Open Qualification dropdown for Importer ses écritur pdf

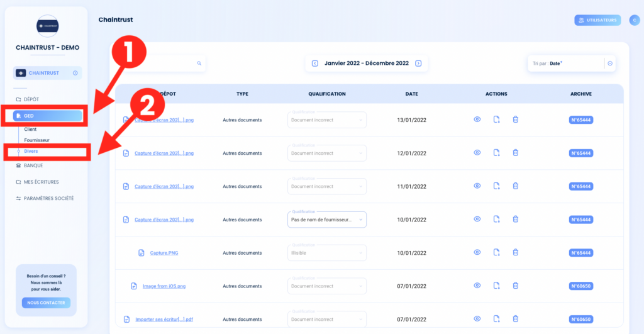327,319
